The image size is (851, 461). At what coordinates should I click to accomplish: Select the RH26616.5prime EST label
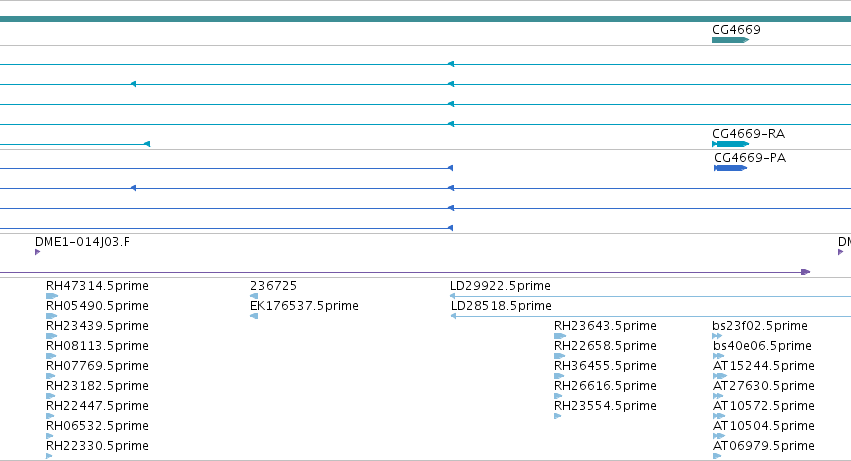[x=605, y=386]
